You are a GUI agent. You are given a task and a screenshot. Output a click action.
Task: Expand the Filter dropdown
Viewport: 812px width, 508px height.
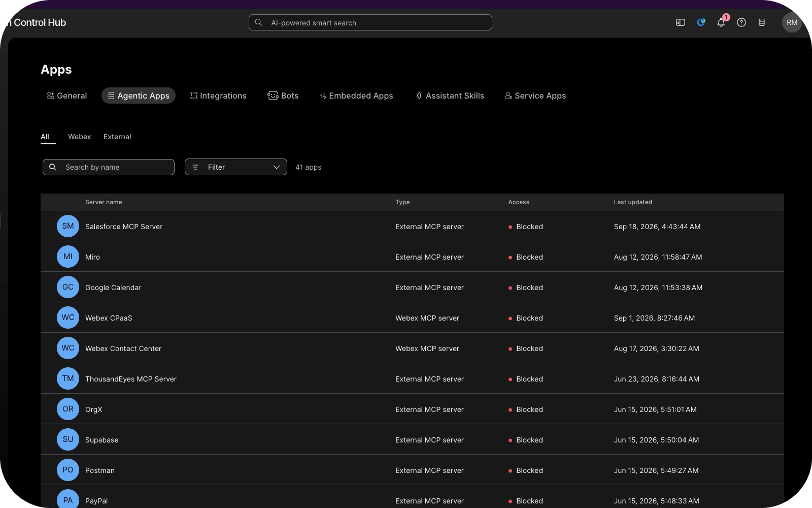236,167
